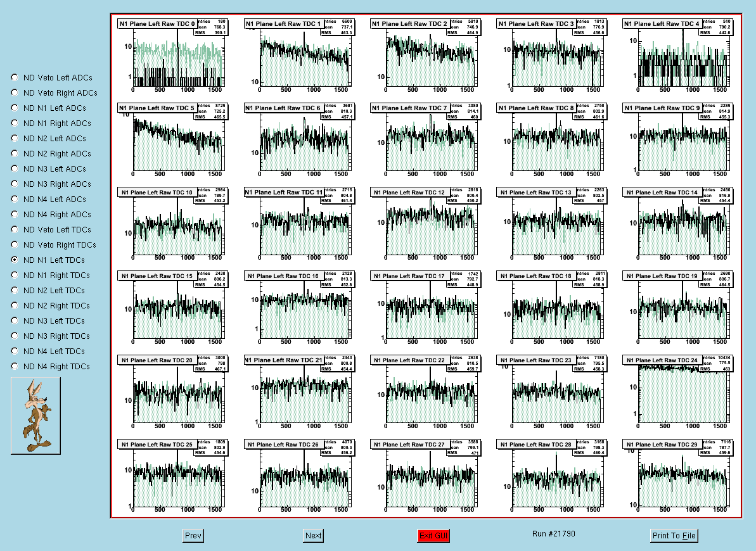Click the Run #21790 label
Screen dimensions: 756x551
(x=553, y=534)
